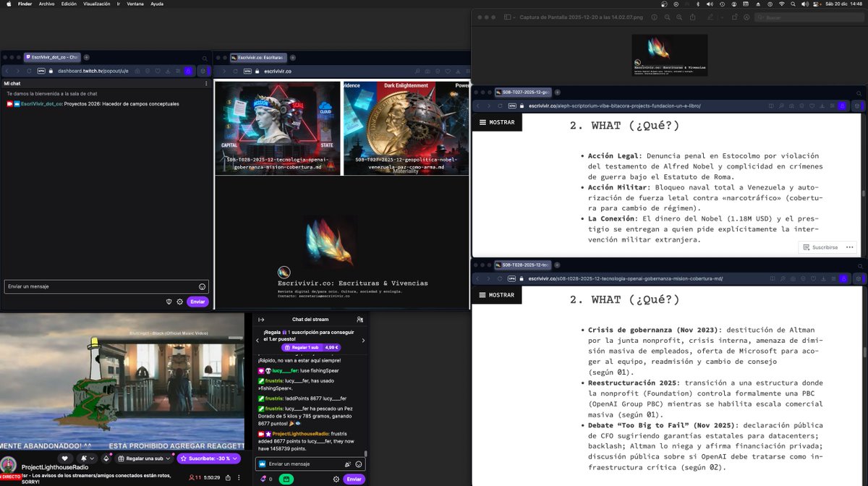Select the S08-T028-2025-12-tec browser tab
This screenshot has height=486, width=868.
[522, 265]
